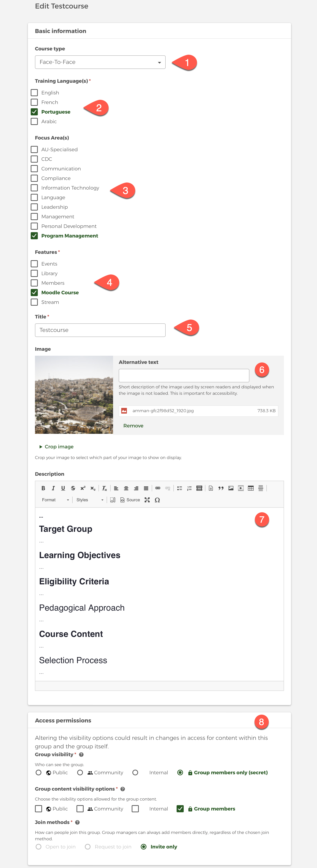Image resolution: width=317 pixels, height=868 pixels.
Task: Click the remove format icon
Action: (x=104, y=488)
